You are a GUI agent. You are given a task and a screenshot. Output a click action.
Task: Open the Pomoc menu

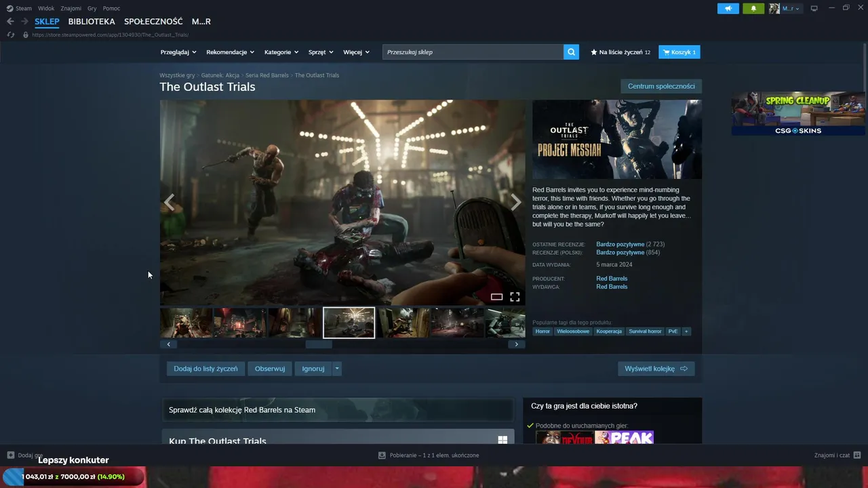click(111, 8)
